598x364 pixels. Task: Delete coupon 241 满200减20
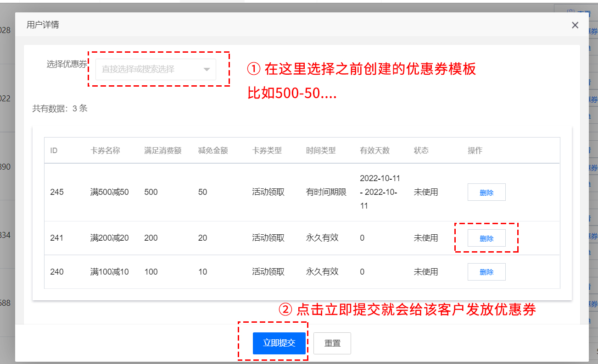point(486,238)
